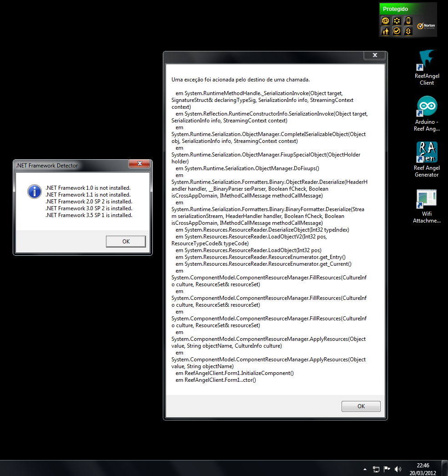This screenshot has width=448, height=476.
Task: Click the "em ReefAngelClient.Form1..ctor()" line
Action: coord(216,380)
